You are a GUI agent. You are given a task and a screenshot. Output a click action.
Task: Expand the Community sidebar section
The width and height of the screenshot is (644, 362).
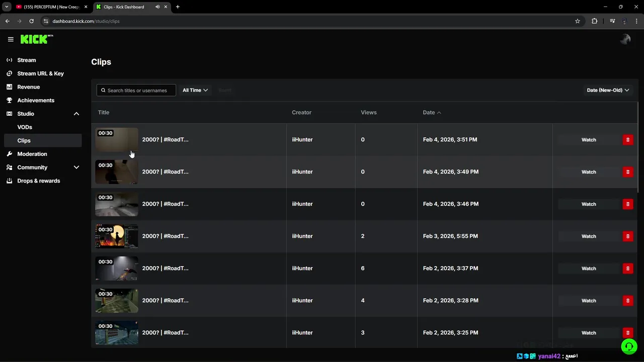point(76,167)
